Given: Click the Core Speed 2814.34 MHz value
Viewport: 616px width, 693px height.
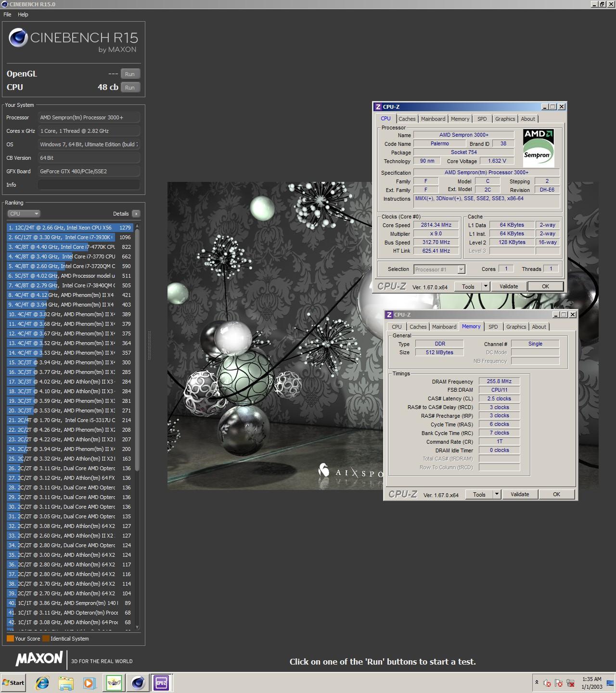Looking at the screenshot, I should coord(436,225).
